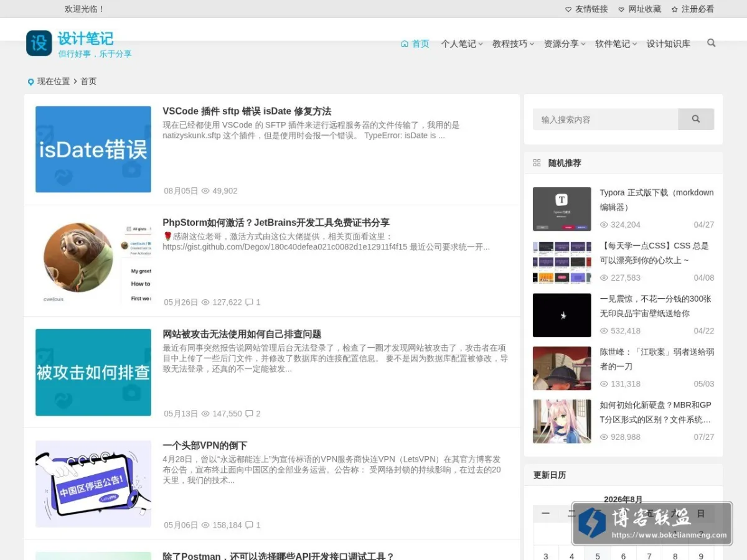Expand the 个人笔记 dropdown menu
This screenshot has height=560, width=747.
pos(462,44)
